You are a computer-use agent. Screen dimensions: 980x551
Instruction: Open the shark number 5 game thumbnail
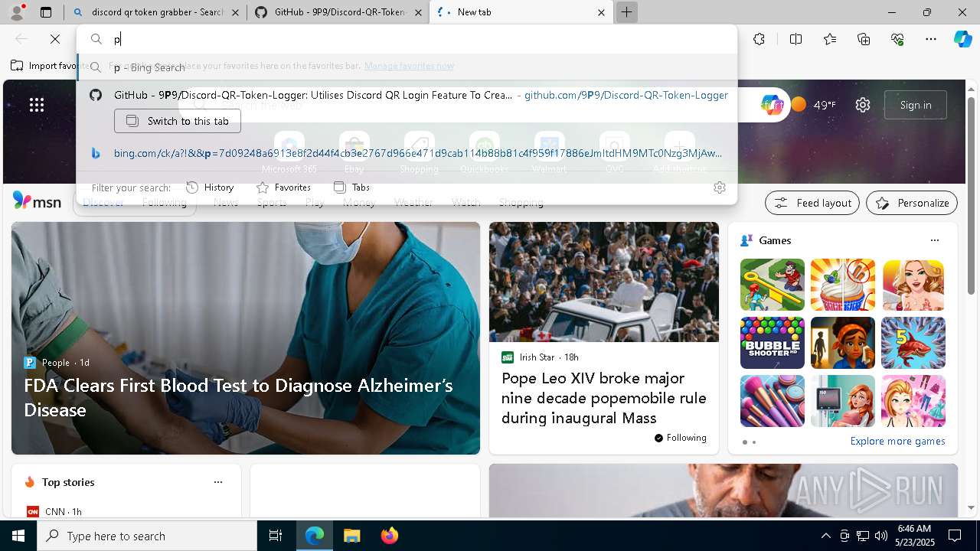tap(913, 343)
